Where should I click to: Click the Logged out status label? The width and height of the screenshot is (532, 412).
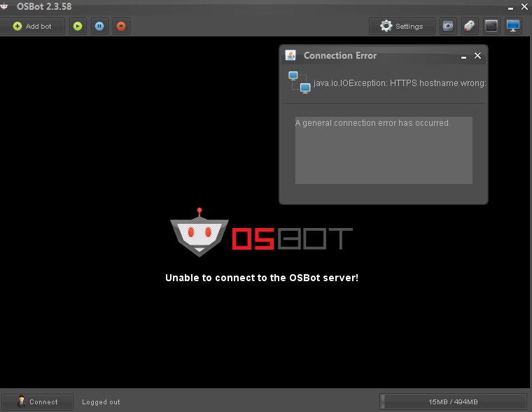[101, 402]
